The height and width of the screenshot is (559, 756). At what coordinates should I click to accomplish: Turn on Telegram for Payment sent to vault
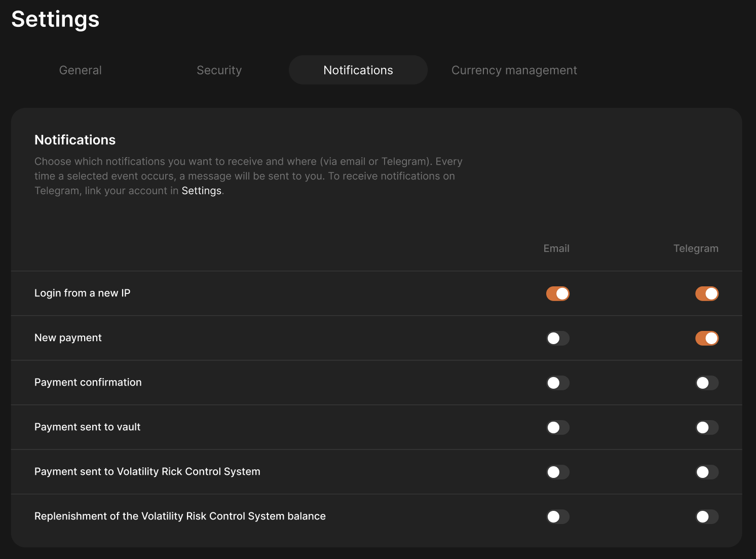click(x=706, y=428)
